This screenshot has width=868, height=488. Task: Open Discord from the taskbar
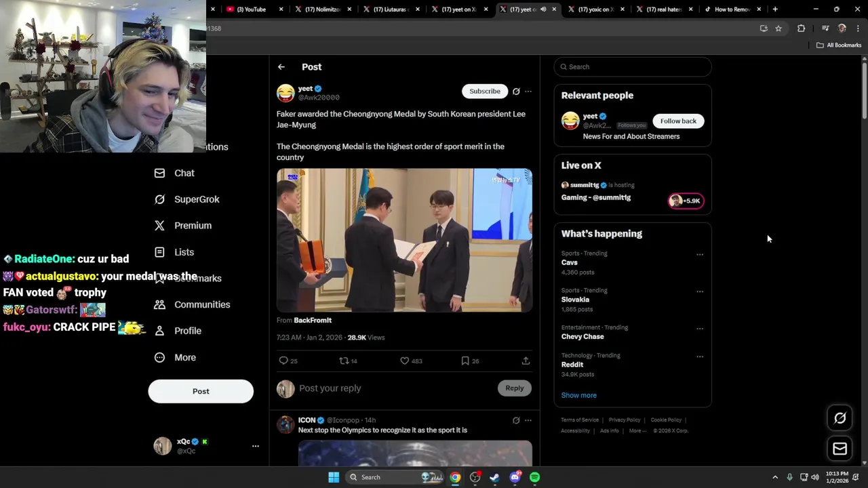pos(515,477)
